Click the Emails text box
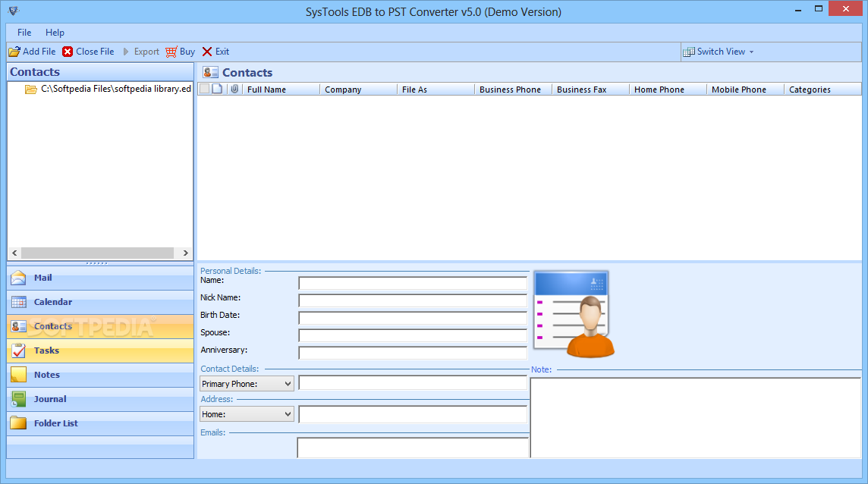Image resolution: width=868 pixels, height=484 pixels. click(413, 448)
